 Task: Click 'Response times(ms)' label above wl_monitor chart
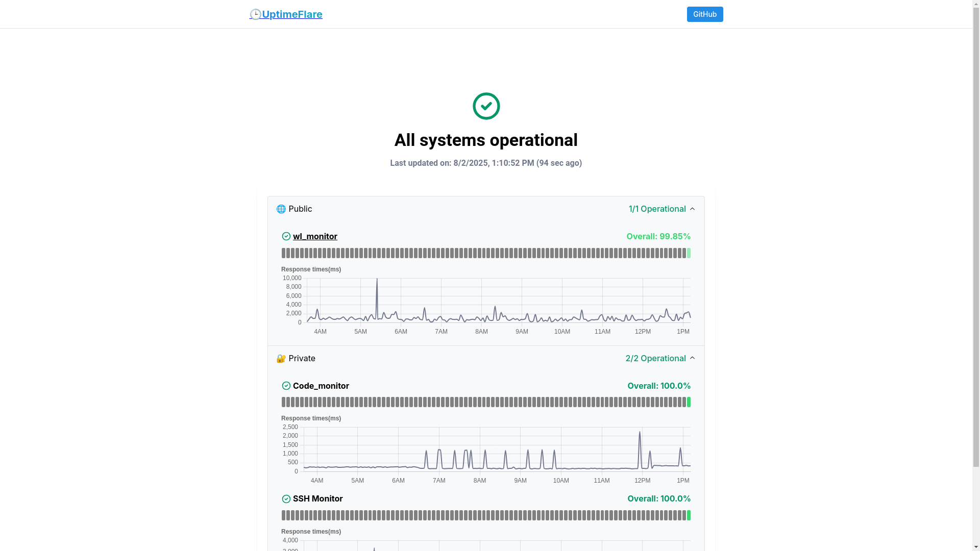pyautogui.click(x=311, y=269)
